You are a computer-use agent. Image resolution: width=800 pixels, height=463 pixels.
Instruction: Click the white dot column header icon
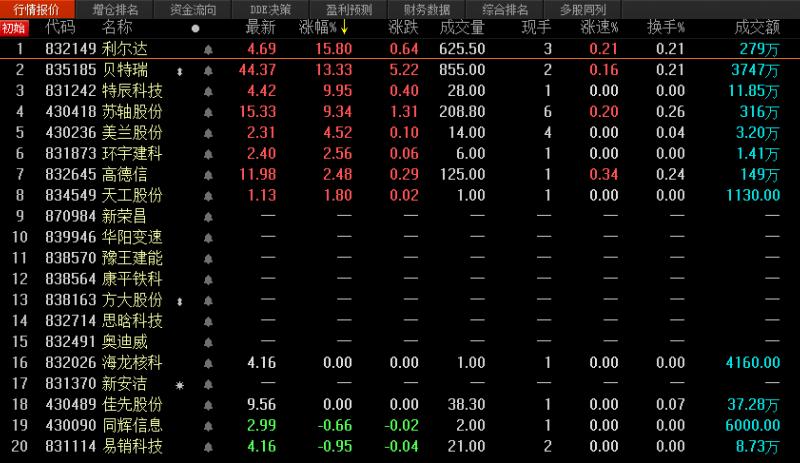pyautogui.click(x=195, y=29)
